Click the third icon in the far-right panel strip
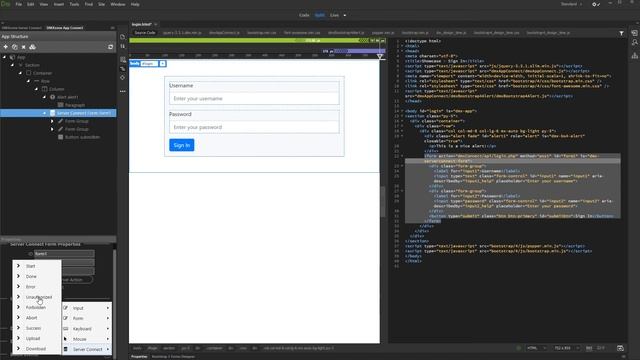 634,56
